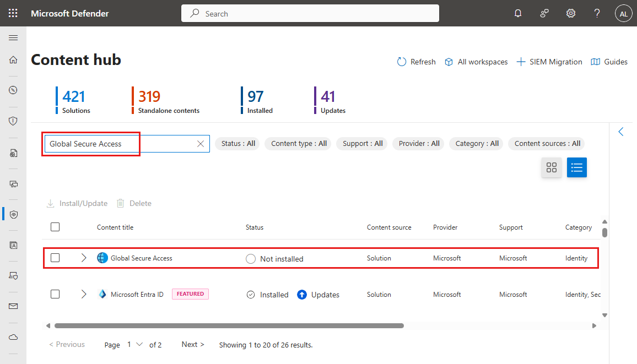
Task: Open the page number dropdown
Action: click(135, 344)
